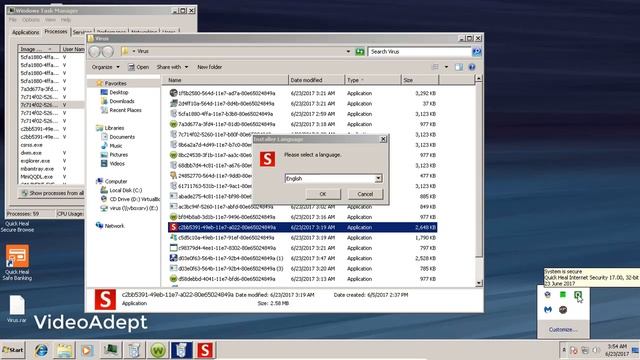Open the Organize menu in Explorer
The height and width of the screenshot is (360, 640).
coord(105,67)
